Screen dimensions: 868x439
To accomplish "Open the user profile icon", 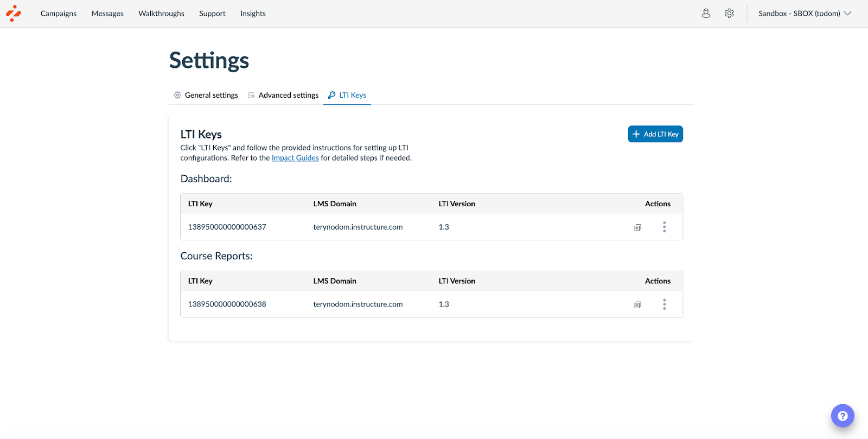I will (x=706, y=14).
